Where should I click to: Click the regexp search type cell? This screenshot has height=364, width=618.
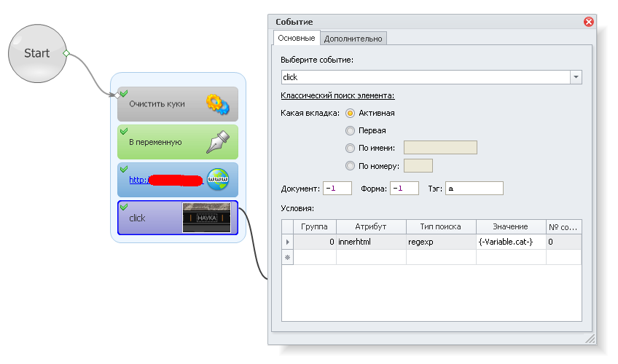click(441, 242)
